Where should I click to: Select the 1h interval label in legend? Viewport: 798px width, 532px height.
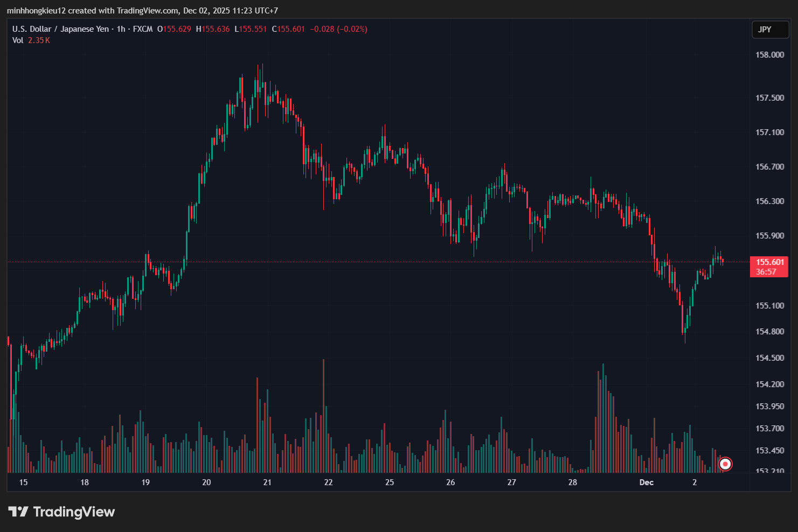point(121,29)
